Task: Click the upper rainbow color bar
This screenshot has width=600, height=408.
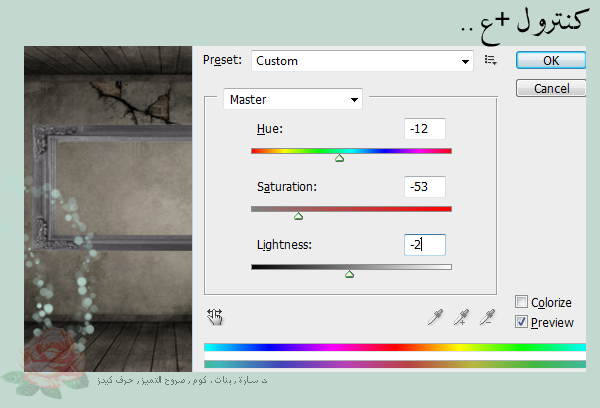Action: (394, 348)
